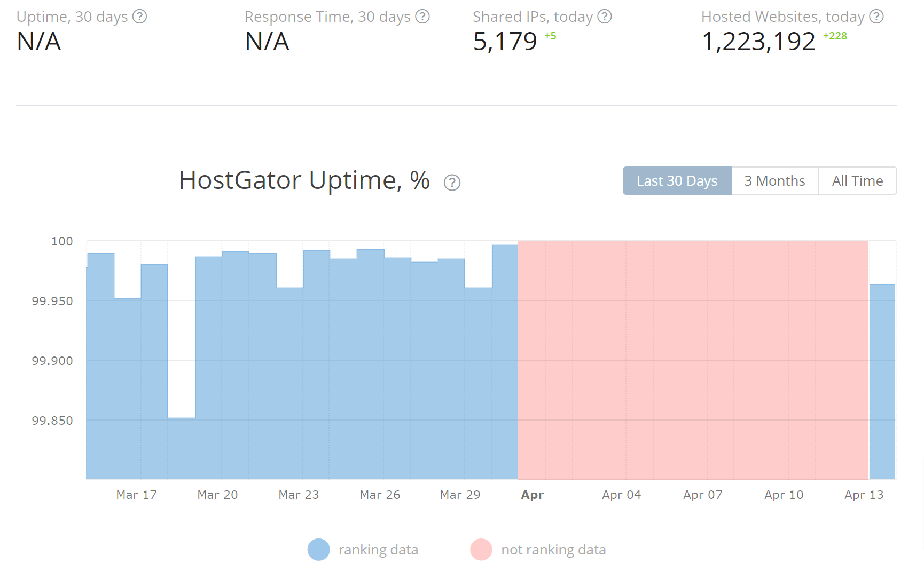Open help icon next to Response Time, 30 days
The height and width of the screenshot is (571, 924).
422,17
